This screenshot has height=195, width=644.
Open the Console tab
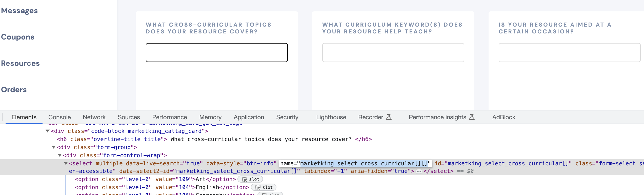[59, 117]
